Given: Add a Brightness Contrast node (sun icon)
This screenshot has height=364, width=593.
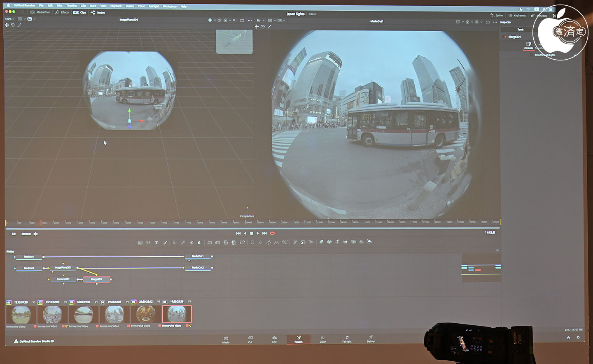Looking at the screenshot, I should (191, 243).
